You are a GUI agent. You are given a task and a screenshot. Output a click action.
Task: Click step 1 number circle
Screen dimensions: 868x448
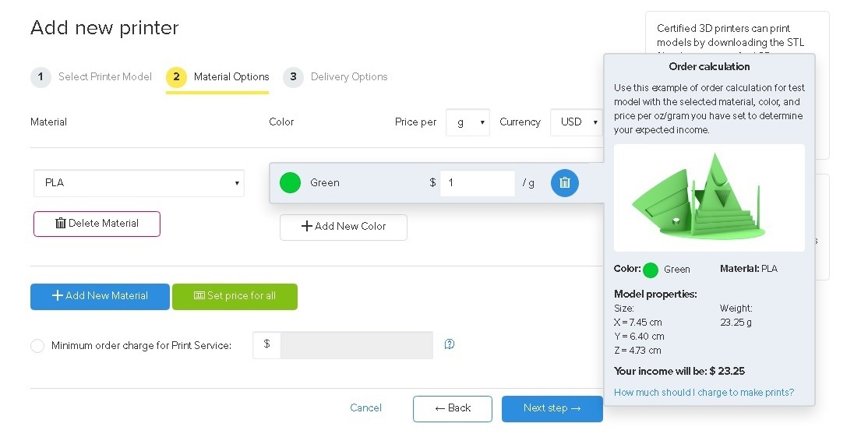tap(41, 77)
